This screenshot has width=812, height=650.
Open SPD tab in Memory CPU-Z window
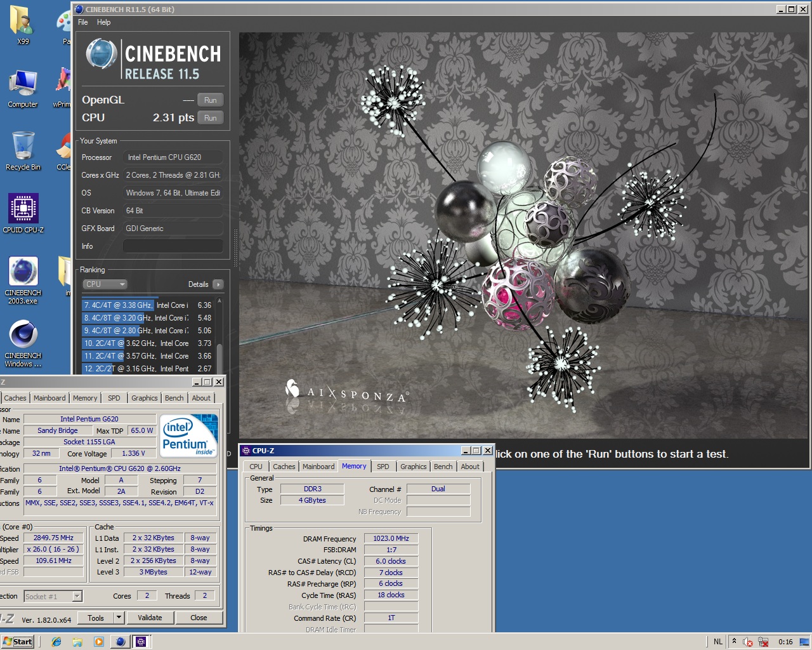(x=383, y=467)
